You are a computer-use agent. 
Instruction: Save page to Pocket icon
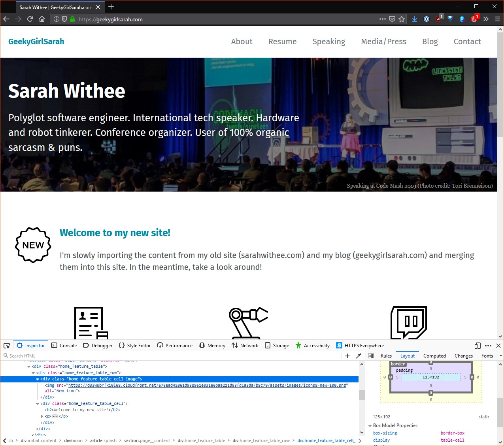coord(392,19)
